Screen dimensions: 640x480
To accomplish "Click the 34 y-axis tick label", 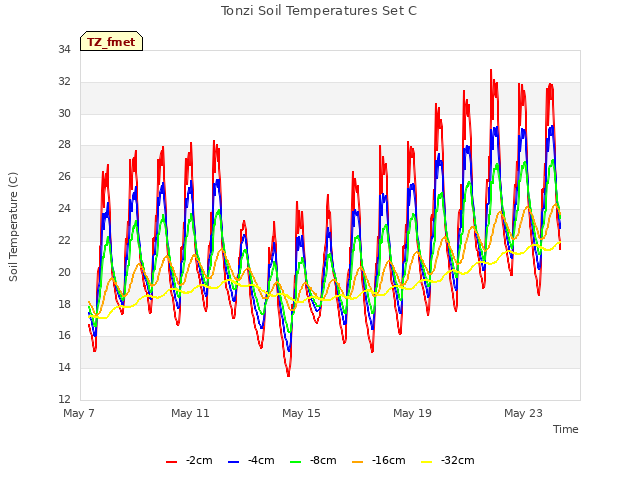I will click(64, 50).
